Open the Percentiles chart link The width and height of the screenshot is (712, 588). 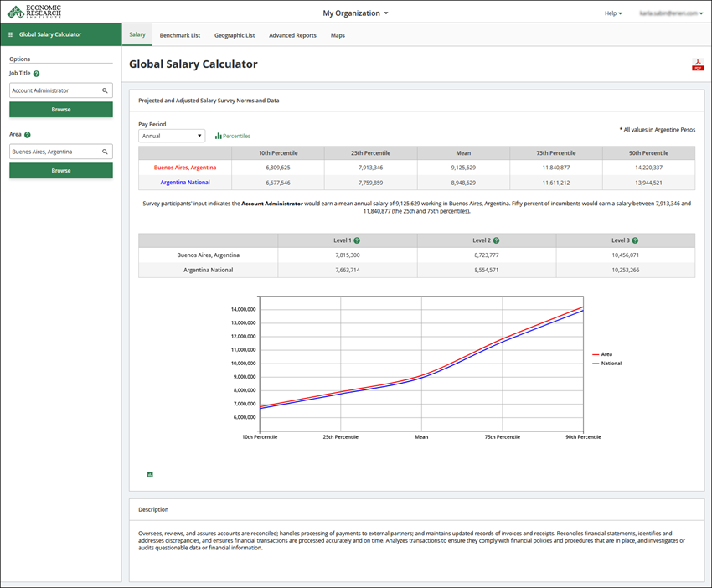(x=233, y=136)
